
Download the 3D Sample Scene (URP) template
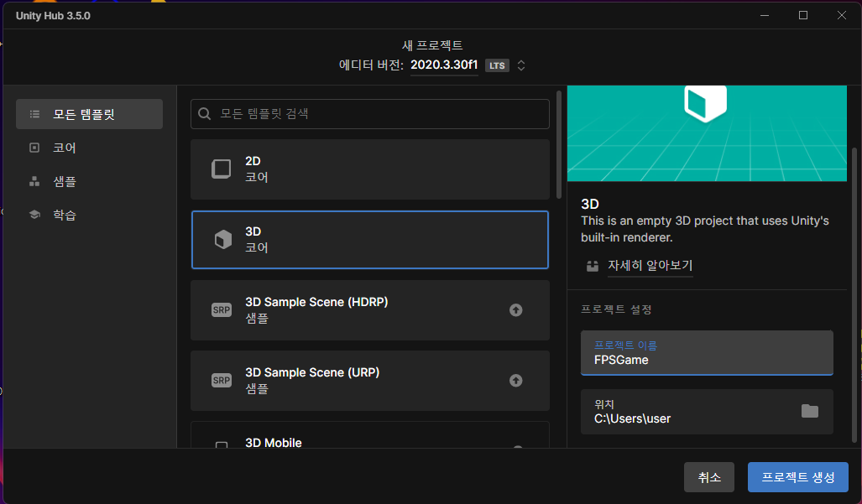(515, 381)
